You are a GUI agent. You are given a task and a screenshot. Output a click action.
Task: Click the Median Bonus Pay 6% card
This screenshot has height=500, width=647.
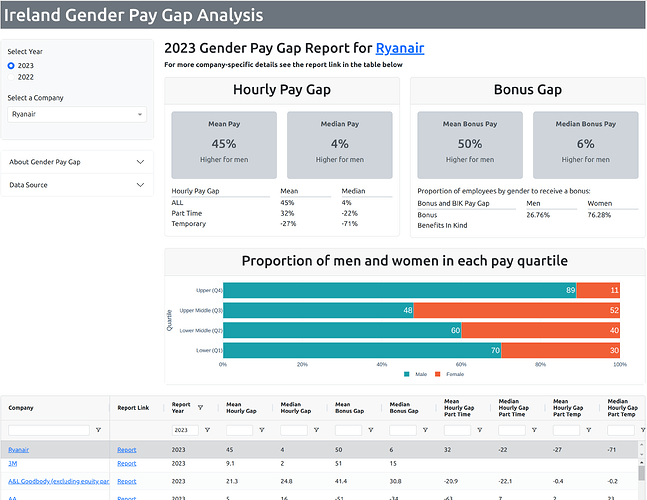click(x=586, y=145)
